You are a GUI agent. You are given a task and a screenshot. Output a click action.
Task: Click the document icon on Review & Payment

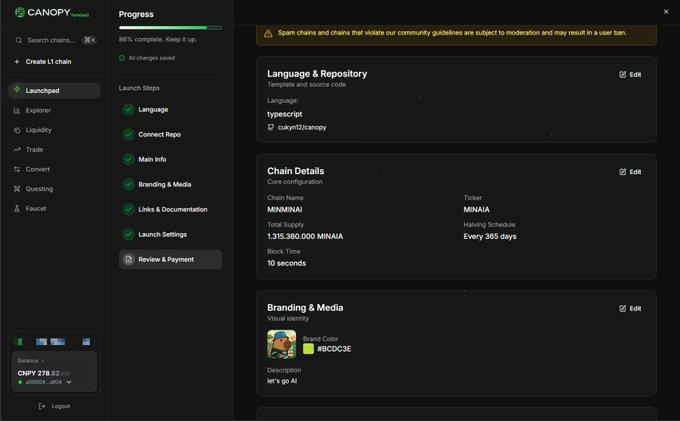(x=128, y=259)
